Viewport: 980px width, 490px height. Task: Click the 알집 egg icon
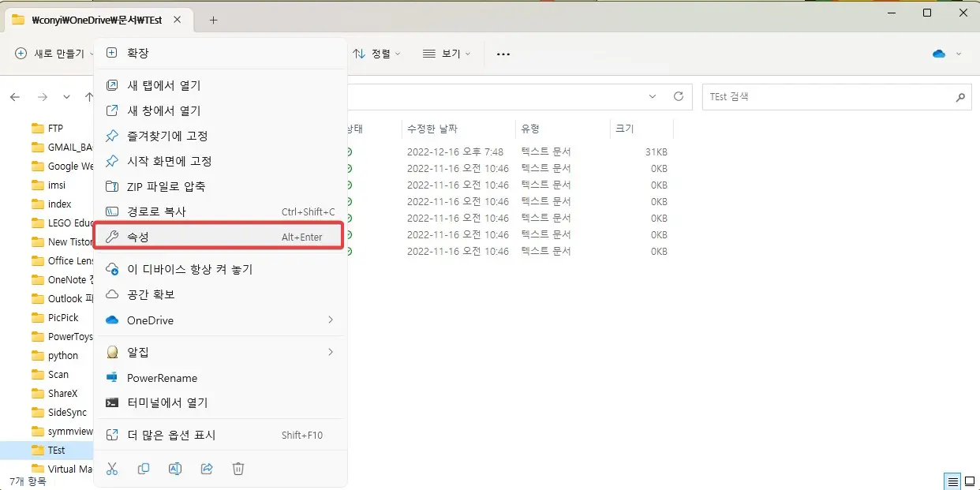point(112,352)
